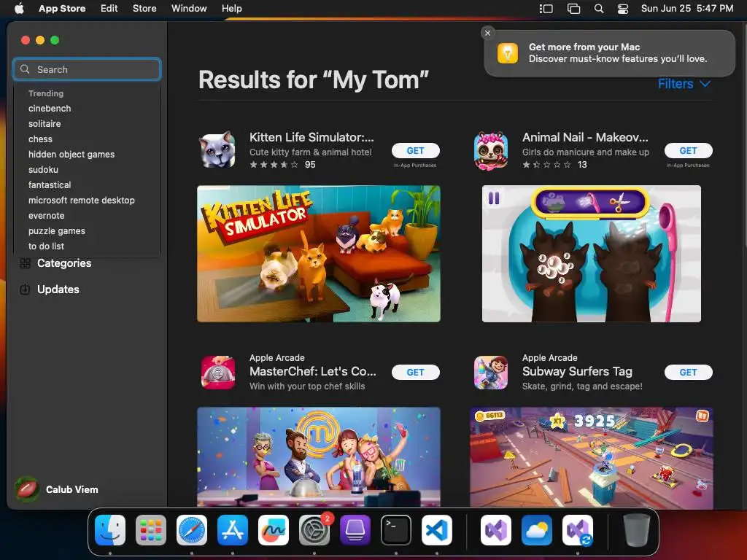Viewport: 747px width, 560px height.
Task: Select trending search "solitaire"
Action: point(44,124)
